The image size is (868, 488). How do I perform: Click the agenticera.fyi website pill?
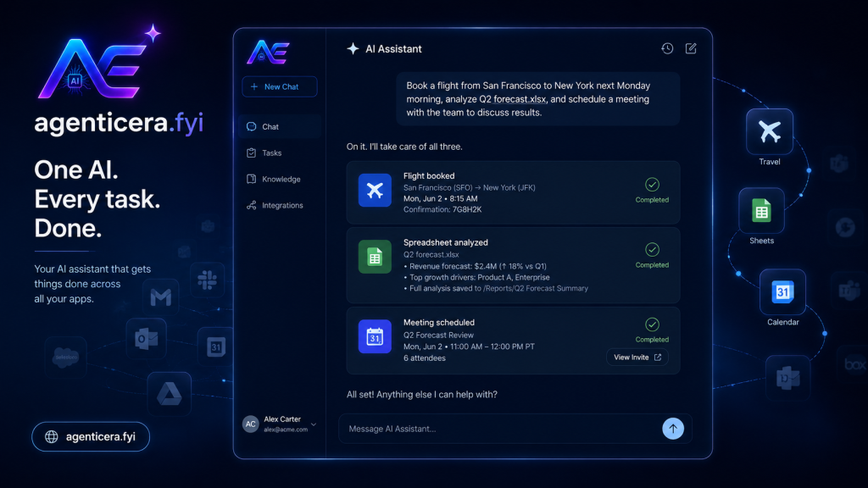point(91,436)
